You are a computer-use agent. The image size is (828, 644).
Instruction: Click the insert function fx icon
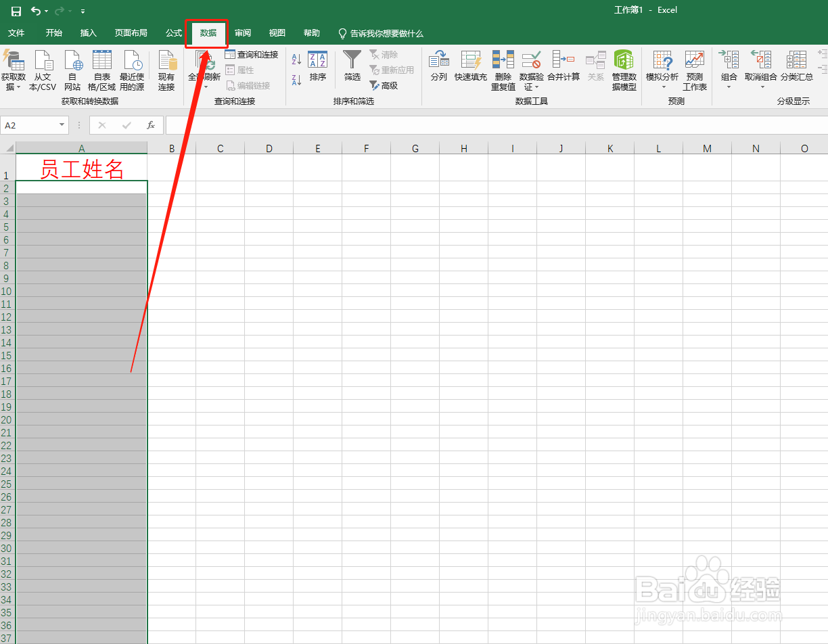tap(151, 125)
